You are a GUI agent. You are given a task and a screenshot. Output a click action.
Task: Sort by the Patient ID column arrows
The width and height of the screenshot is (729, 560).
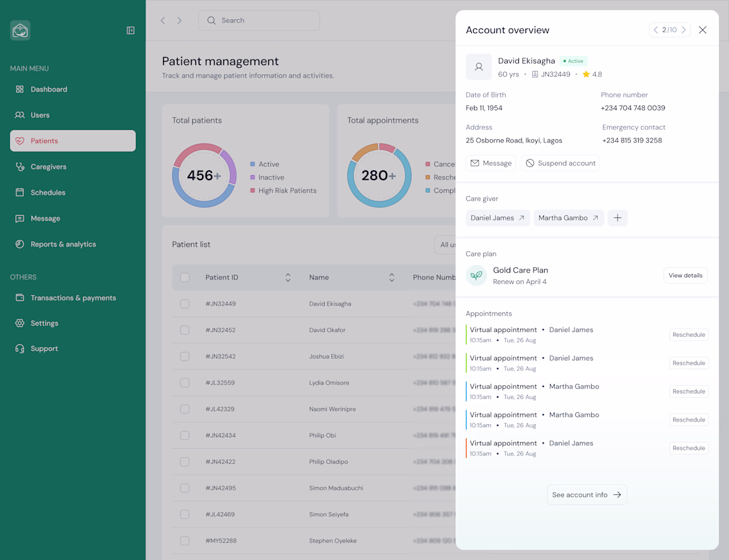click(288, 278)
